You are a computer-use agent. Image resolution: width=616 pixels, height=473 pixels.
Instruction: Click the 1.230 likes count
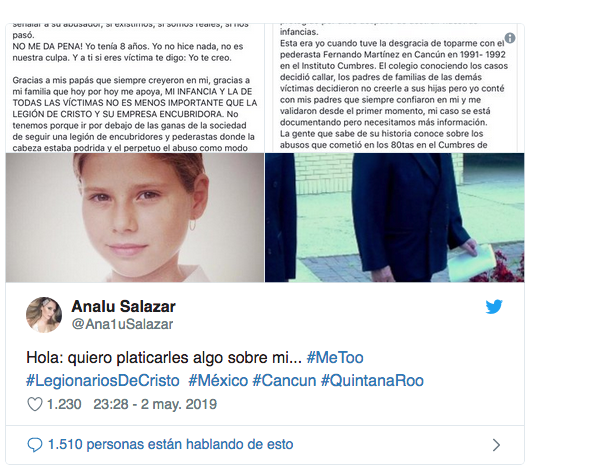(x=64, y=404)
